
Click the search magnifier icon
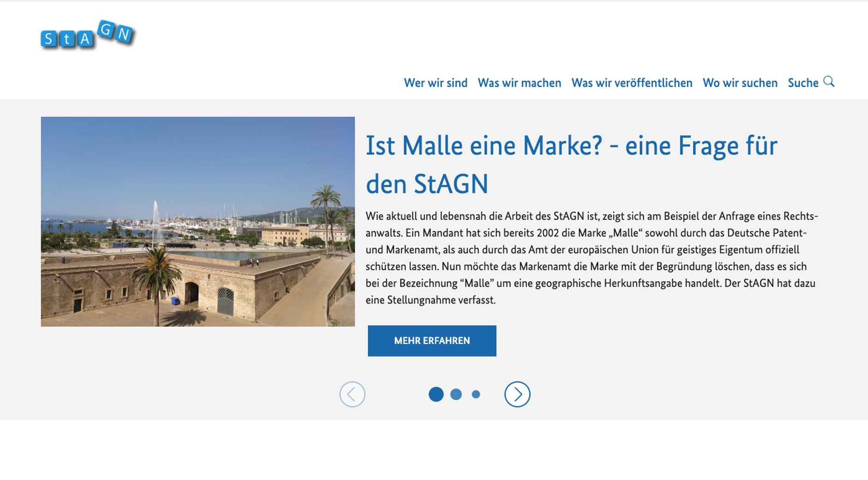click(x=829, y=82)
